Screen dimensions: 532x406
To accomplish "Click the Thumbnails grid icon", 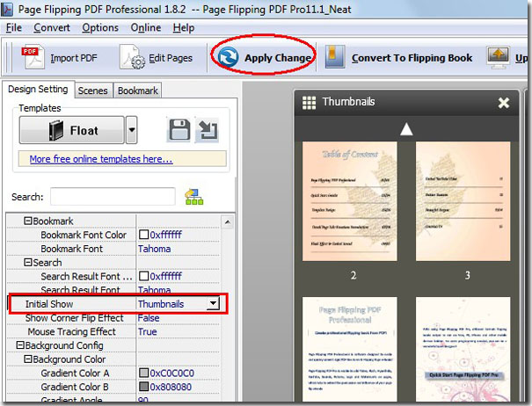I will coord(309,103).
